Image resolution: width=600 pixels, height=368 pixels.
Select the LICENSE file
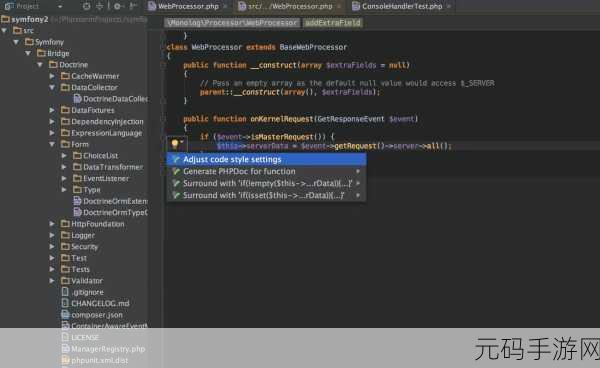(x=85, y=337)
